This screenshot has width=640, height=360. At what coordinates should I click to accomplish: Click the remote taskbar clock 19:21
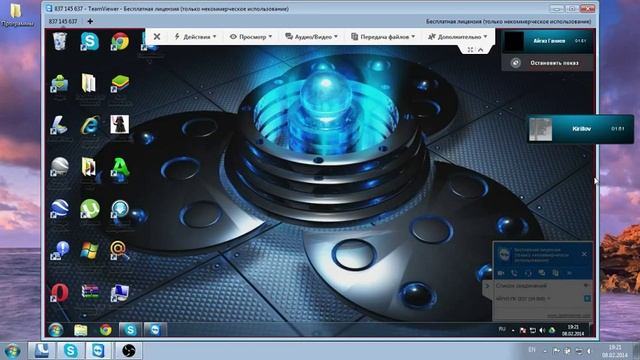(573, 330)
